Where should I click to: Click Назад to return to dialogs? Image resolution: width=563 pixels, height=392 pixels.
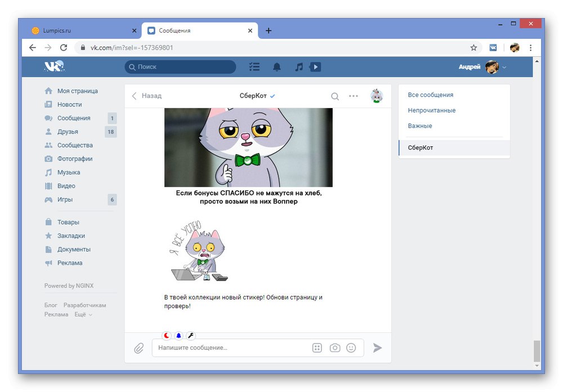point(147,96)
